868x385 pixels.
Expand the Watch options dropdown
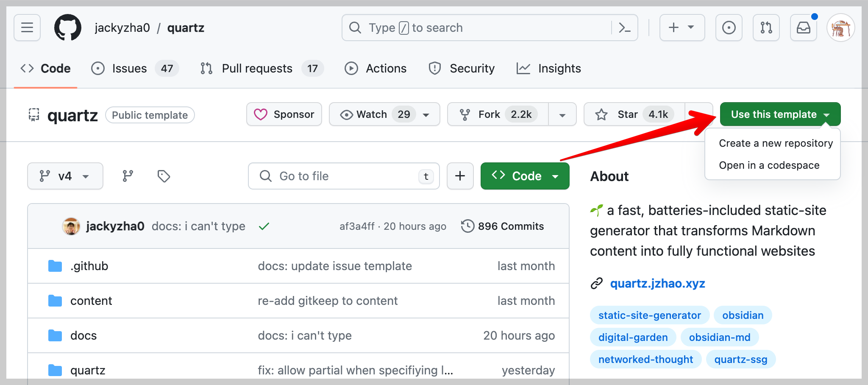pos(426,115)
